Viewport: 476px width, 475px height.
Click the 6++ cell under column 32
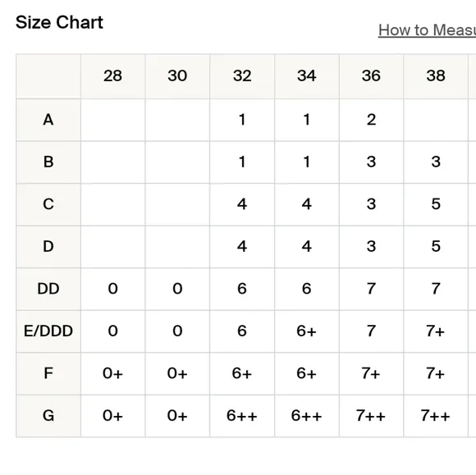pos(242,415)
